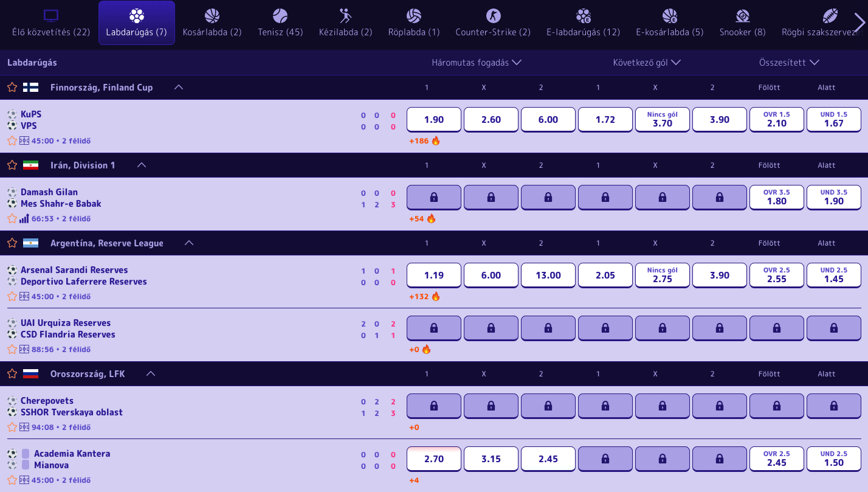The width and height of the screenshot is (868, 492).
Task: Open the Összesített market dropdown
Action: pos(789,63)
